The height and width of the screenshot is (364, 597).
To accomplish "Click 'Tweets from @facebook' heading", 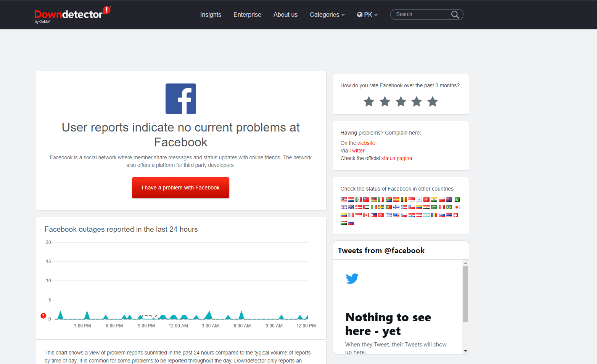I will tap(381, 250).
